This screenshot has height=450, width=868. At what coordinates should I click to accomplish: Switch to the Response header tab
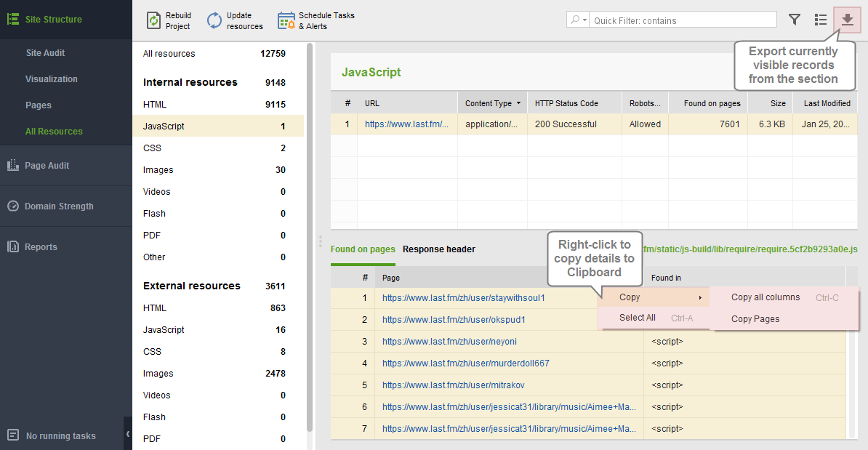[439, 249]
